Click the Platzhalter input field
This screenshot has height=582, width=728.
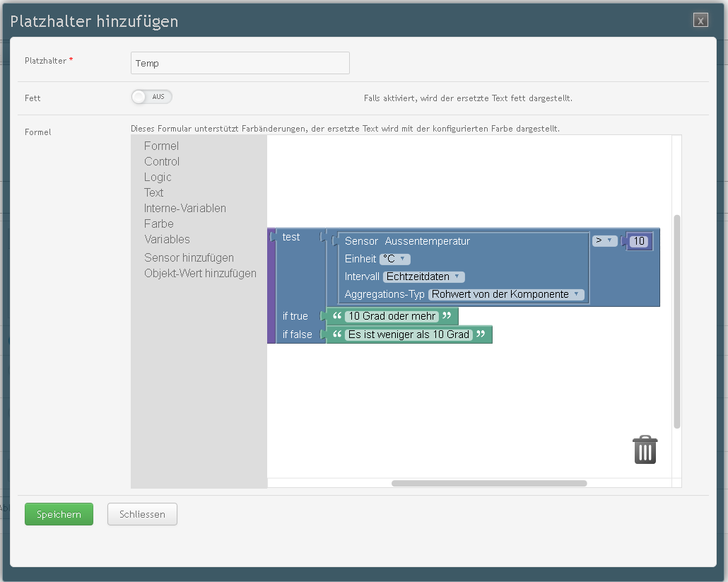[x=240, y=63]
